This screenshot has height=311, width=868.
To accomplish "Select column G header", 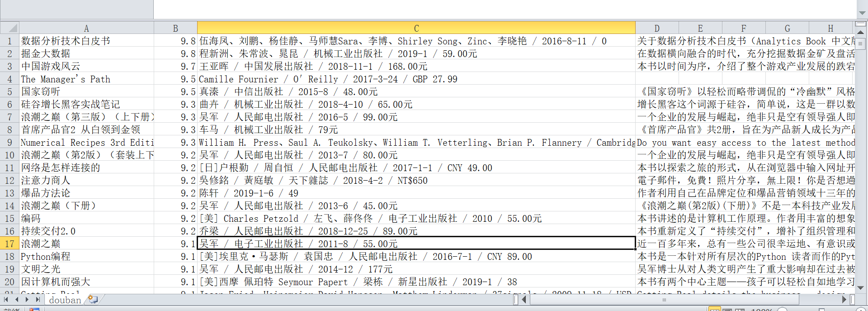I will point(787,28).
